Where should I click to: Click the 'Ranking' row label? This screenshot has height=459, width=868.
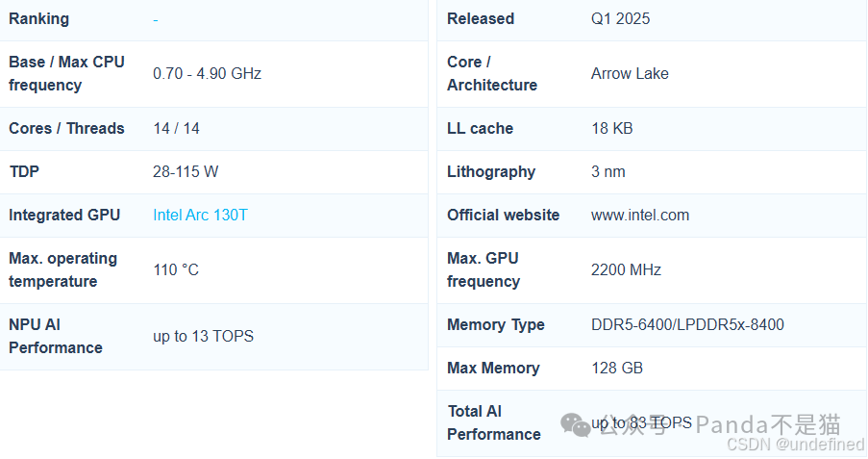click(x=38, y=19)
